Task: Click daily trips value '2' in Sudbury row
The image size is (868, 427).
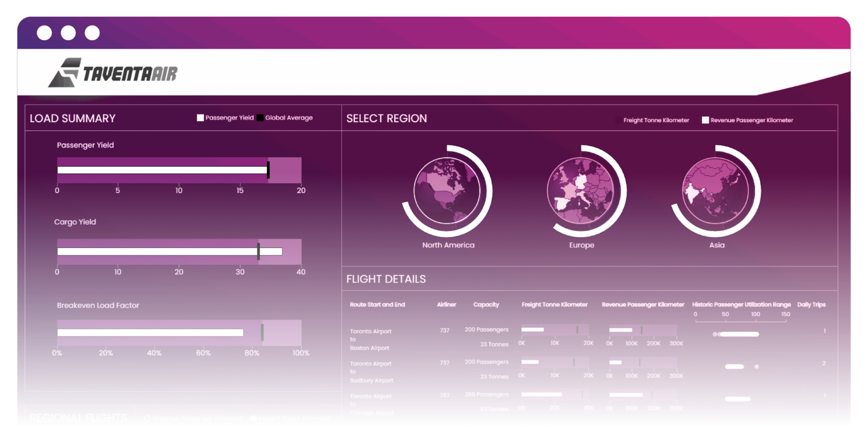Action: (x=824, y=363)
